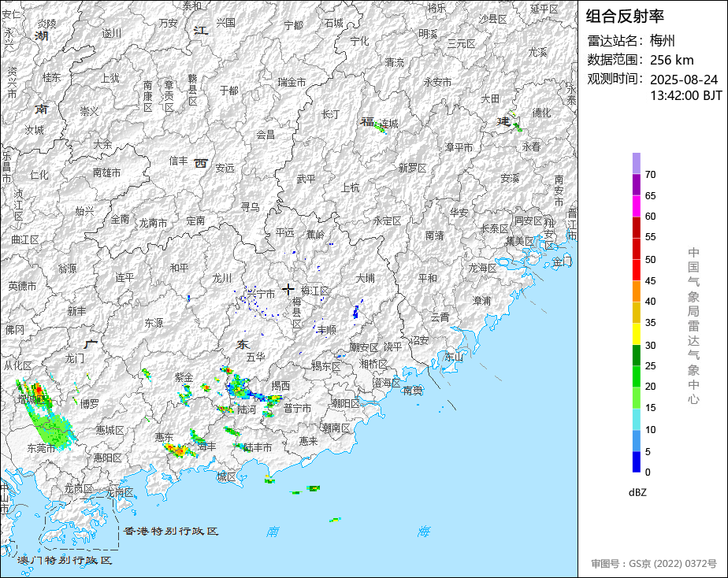Click the 蕉岭 county label
728x578 pixels.
315,234
